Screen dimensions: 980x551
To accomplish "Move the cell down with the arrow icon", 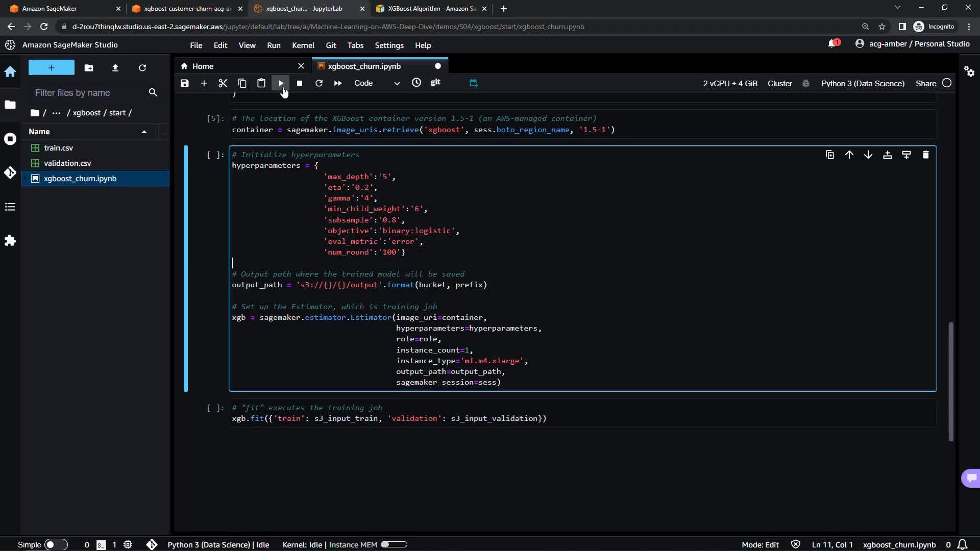I will (868, 155).
